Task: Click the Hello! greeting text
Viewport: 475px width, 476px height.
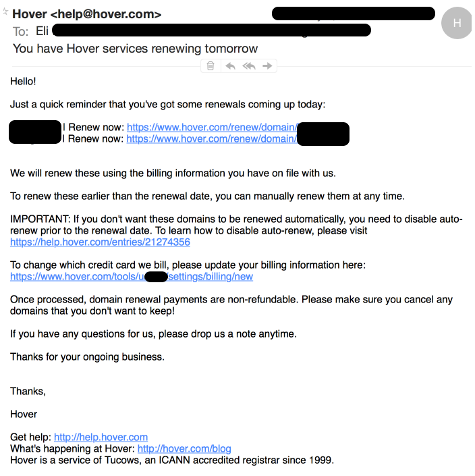Action: (23, 81)
